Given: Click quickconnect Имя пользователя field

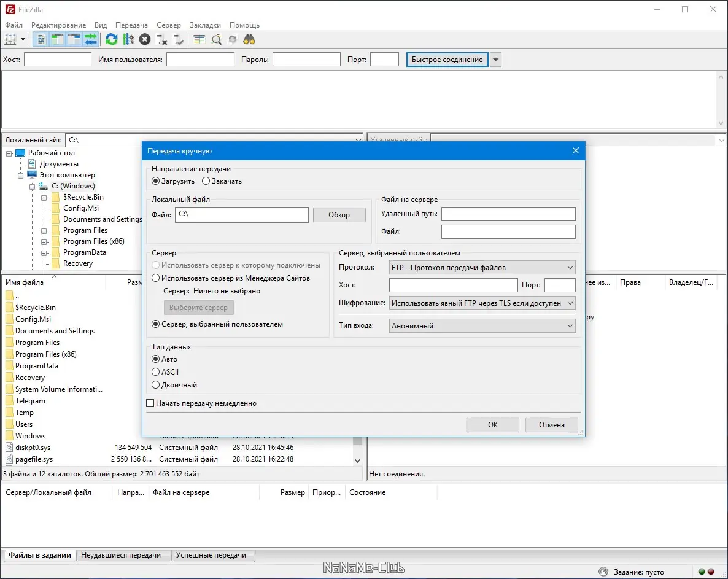Looking at the screenshot, I should pos(200,60).
